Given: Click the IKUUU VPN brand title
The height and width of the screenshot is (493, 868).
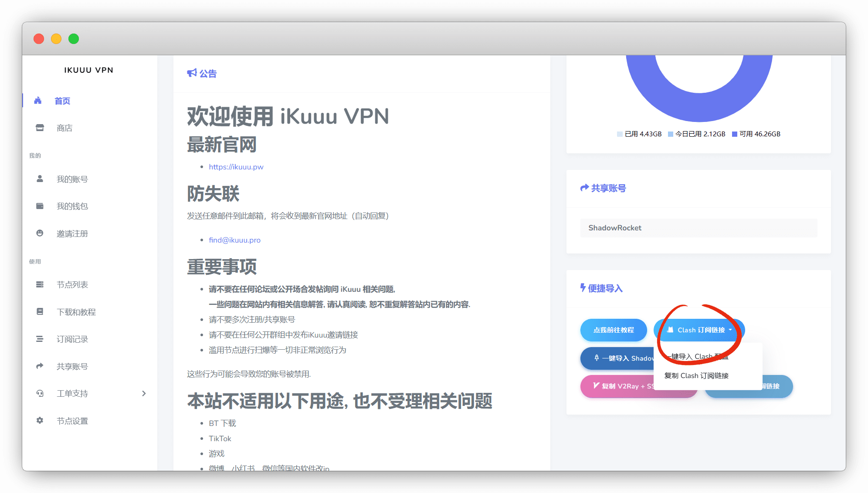Looking at the screenshot, I should (89, 70).
